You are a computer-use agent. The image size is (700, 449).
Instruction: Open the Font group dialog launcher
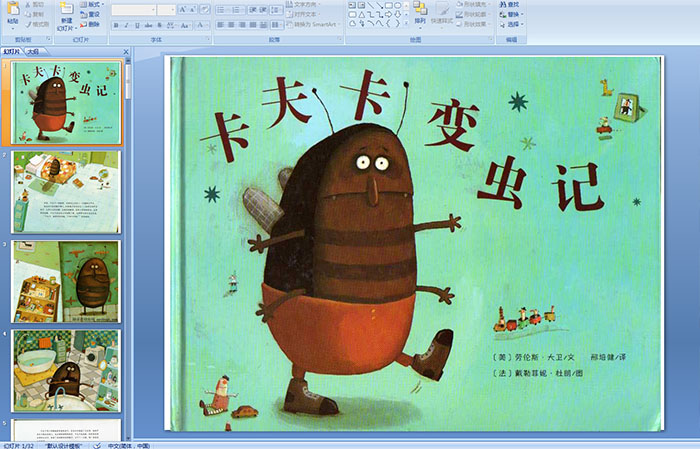point(208,39)
